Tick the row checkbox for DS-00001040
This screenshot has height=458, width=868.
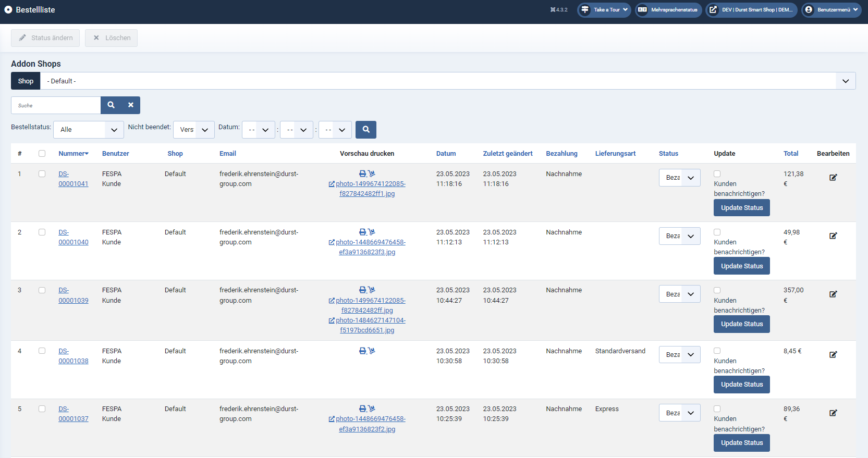click(x=42, y=232)
